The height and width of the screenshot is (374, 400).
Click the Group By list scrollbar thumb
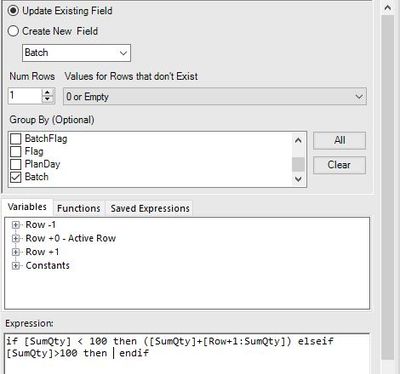[x=298, y=164]
